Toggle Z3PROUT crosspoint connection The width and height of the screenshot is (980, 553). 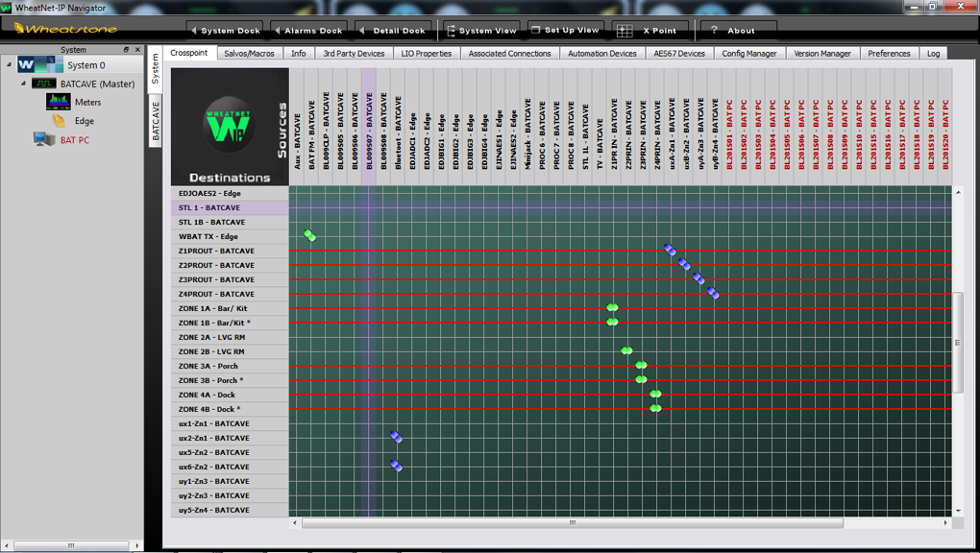tap(698, 278)
